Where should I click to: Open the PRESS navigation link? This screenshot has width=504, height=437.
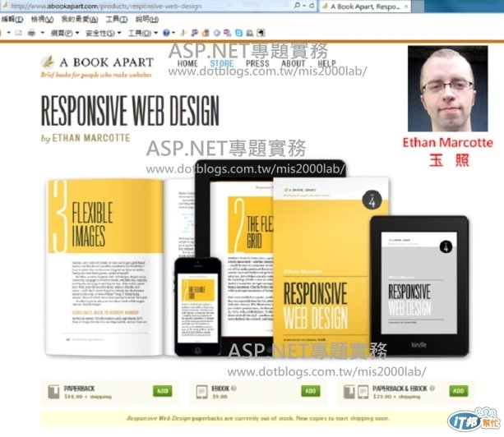pyautogui.click(x=257, y=63)
